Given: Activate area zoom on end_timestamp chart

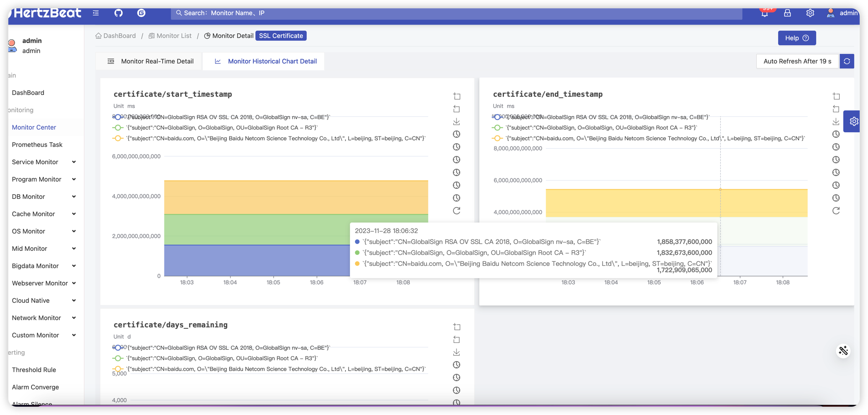Looking at the screenshot, I should point(836,96).
